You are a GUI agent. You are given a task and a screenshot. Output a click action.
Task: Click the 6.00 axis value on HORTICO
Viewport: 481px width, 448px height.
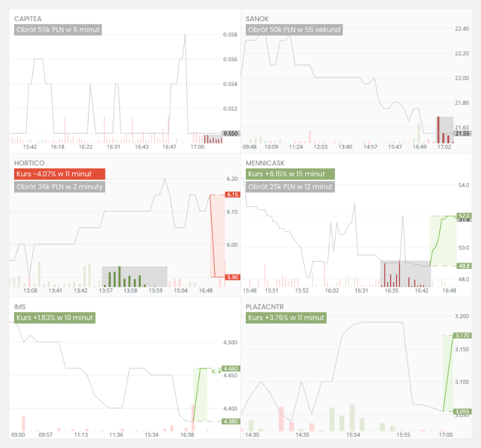coord(232,245)
